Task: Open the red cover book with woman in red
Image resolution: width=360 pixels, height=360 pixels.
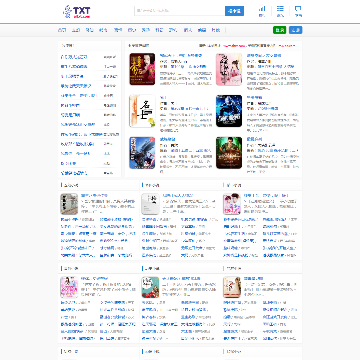Action: point(142,69)
